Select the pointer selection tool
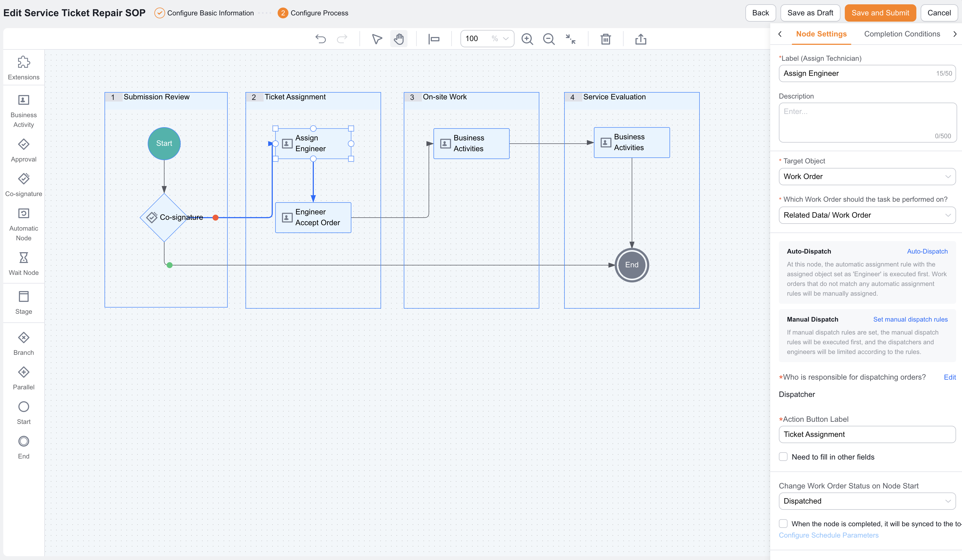The height and width of the screenshot is (560, 962). [x=377, y=39]
